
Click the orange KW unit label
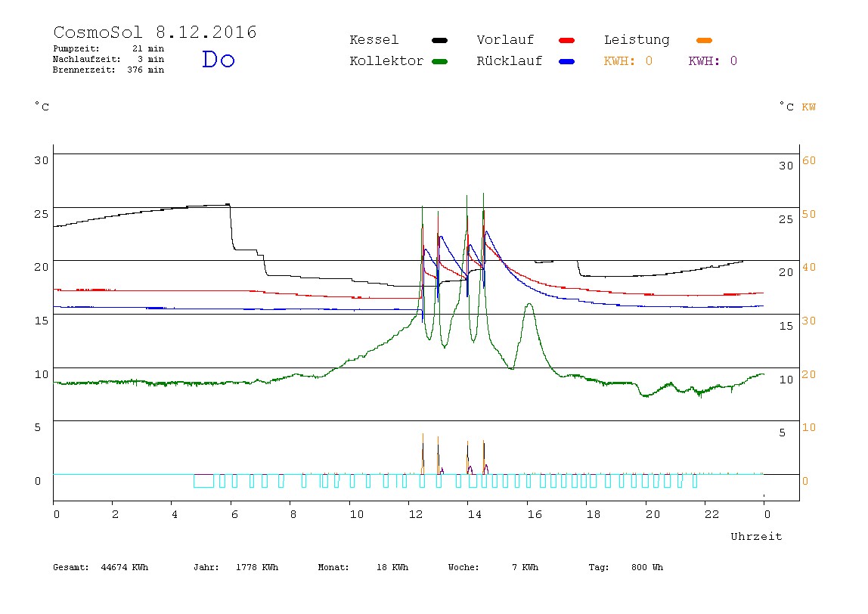[x=809, y=107]
